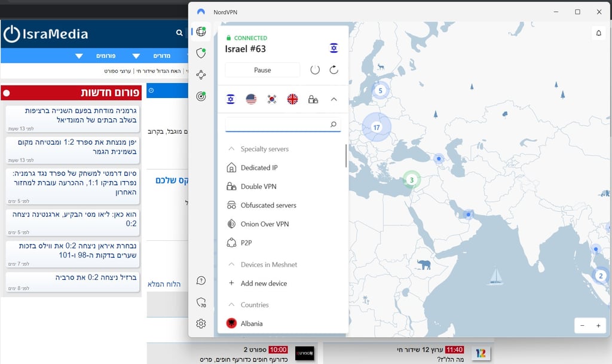This screenshot has height=364, width=612.
Task: Zoom in the map with plus button
Action: 598,325
